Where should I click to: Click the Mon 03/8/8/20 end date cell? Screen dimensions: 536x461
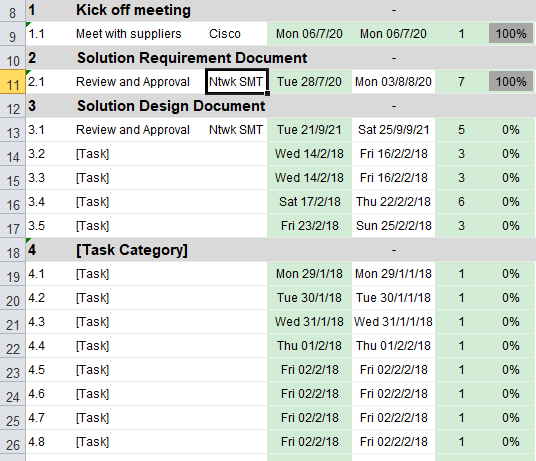393,82
